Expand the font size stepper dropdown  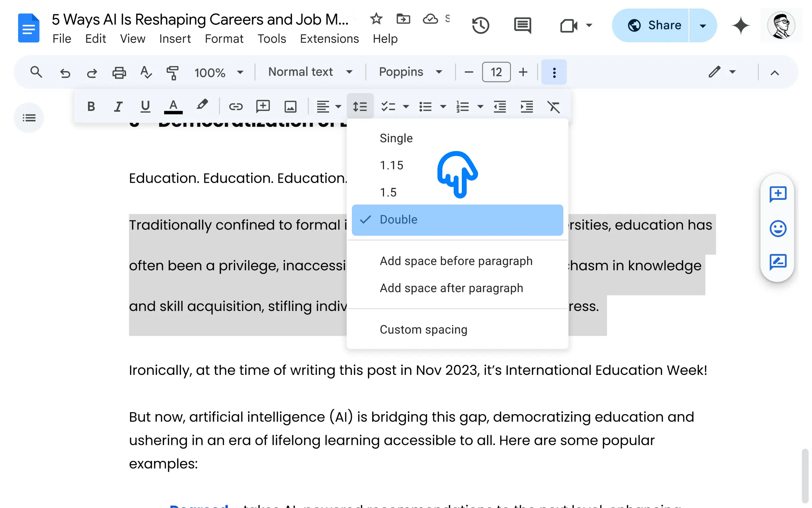496,72
